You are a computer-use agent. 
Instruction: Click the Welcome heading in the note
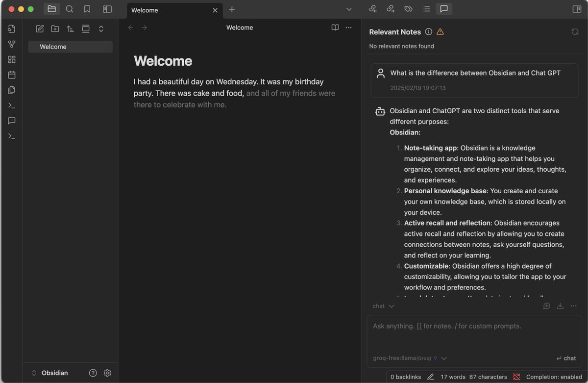tap(163, 61)
